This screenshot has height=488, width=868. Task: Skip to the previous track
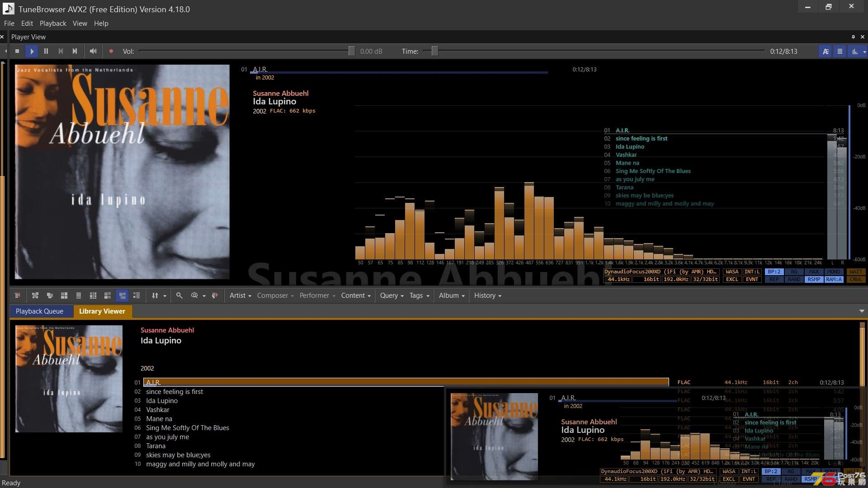[61, 51]
